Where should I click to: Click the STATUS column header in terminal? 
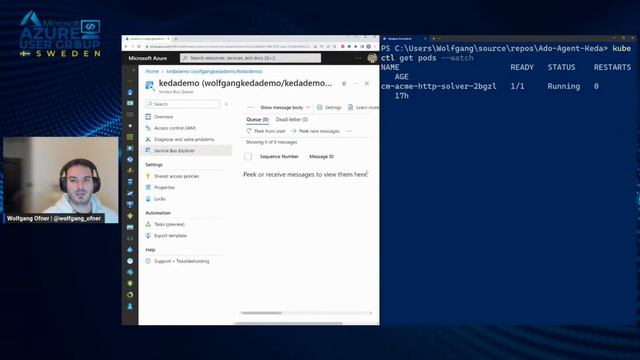click(561, 67)
